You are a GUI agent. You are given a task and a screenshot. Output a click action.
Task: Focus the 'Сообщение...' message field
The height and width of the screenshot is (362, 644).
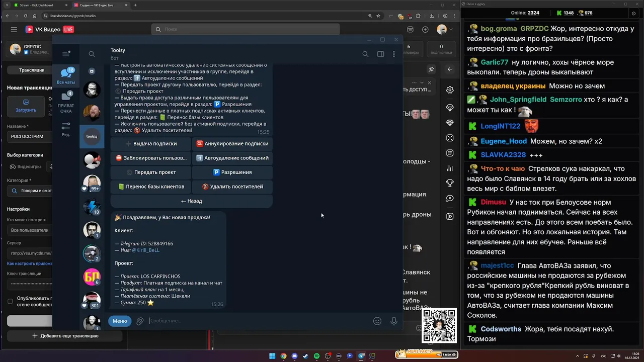(x=259, y=321)
